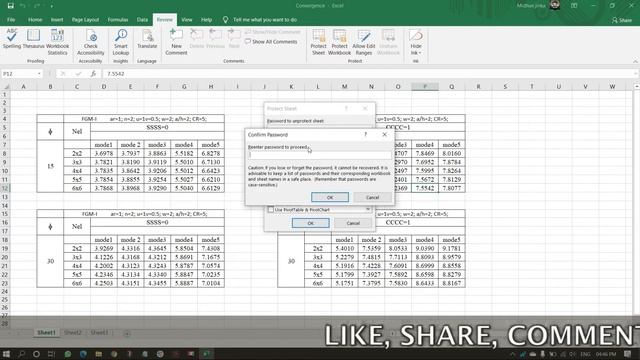The image size is (640, 360).
Task: Open Ribbon Display Options button
Action: pos(574,6)
